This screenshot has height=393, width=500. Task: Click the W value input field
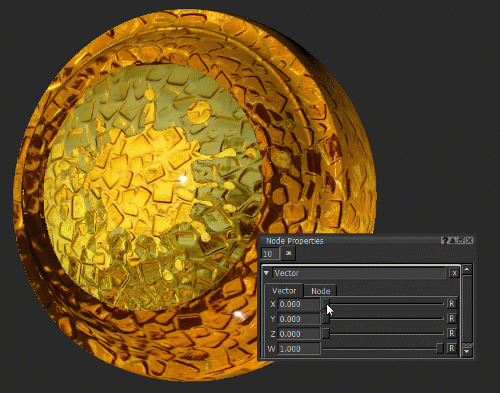(x=299, y=349)
